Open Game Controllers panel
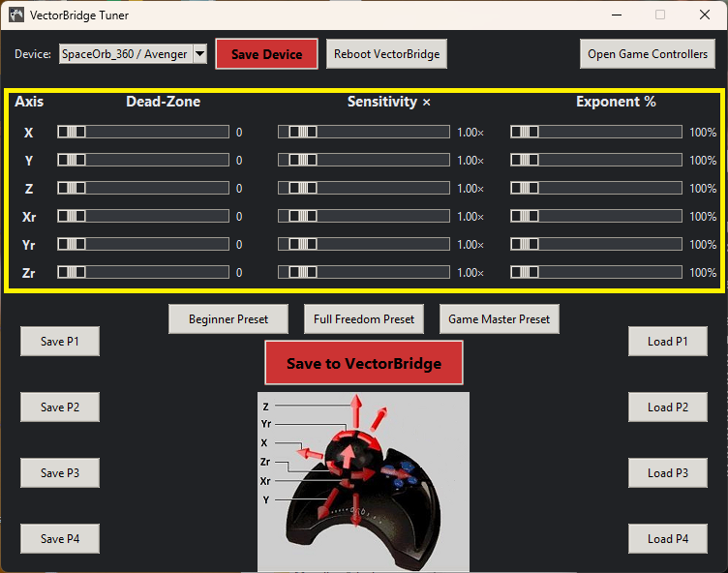The height and width of the screenshot is (573, 728). point(648,54)
